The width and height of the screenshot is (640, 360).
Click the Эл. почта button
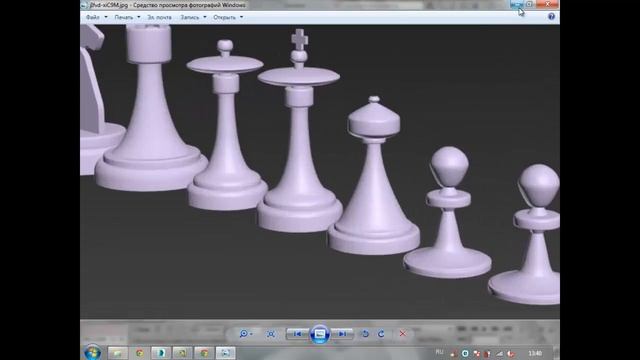[160, 17]
